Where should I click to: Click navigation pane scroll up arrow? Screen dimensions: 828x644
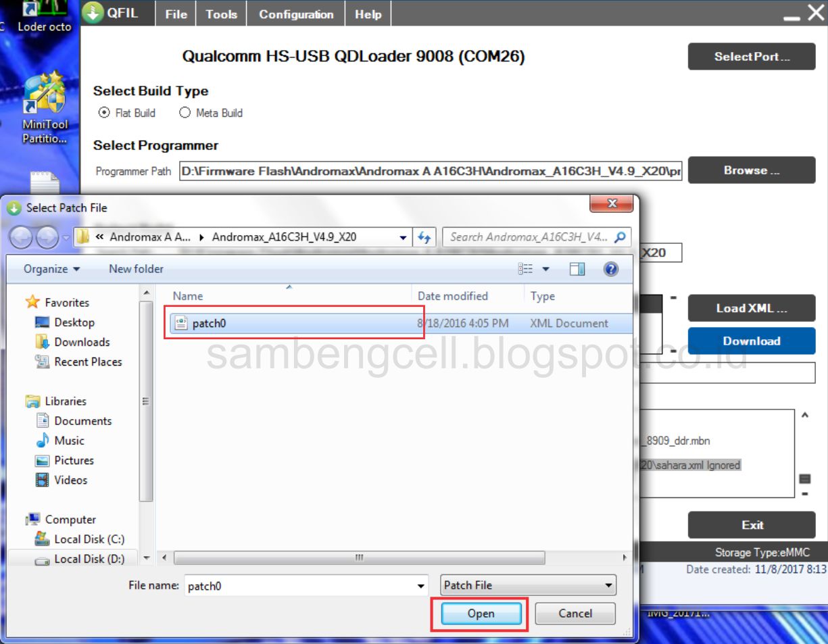[x=146, y=293]
